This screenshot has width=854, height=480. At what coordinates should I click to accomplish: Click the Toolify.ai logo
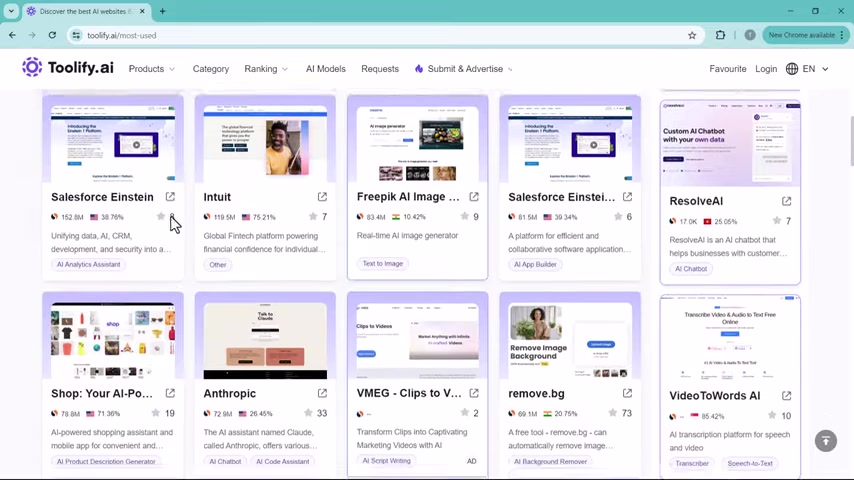(x=68, y=68)
